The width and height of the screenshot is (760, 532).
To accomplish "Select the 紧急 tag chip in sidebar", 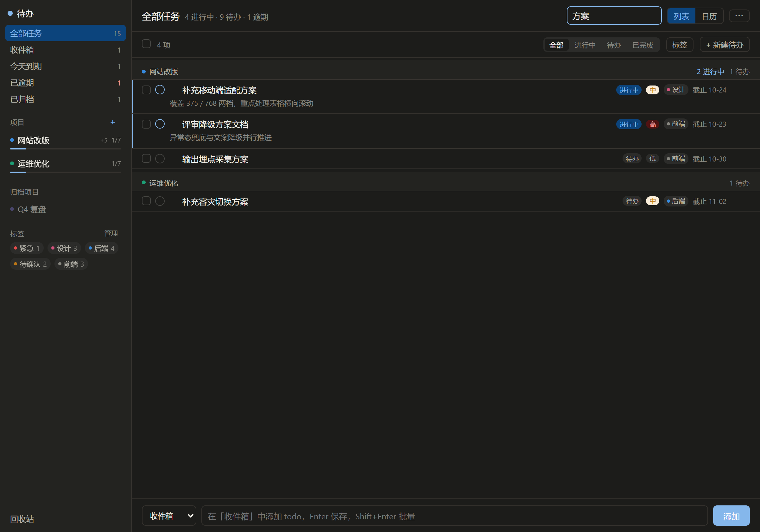I will click(27, 248).
